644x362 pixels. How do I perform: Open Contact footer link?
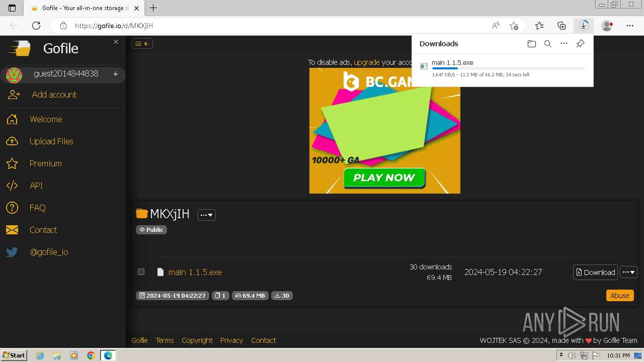click(x=264, y=340)
